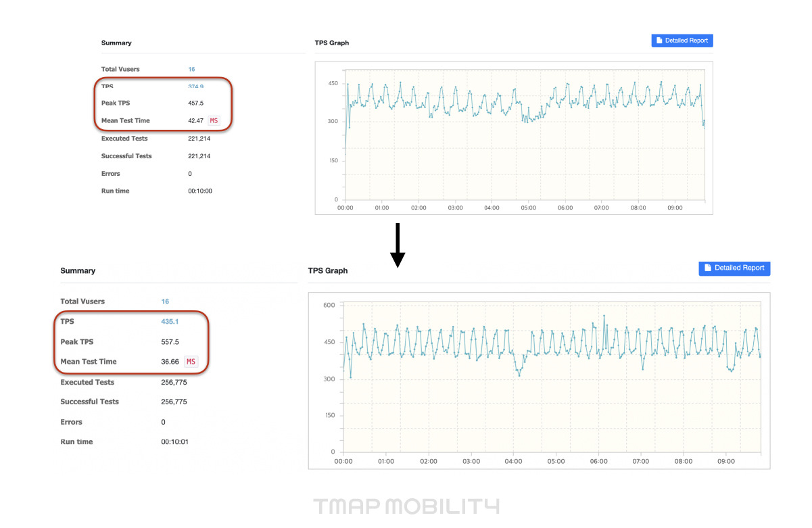Viewport: 812px width, 528px height.
Task: Click the document icon on the upper Detailed Report button
Action: [x=660, y=41]
